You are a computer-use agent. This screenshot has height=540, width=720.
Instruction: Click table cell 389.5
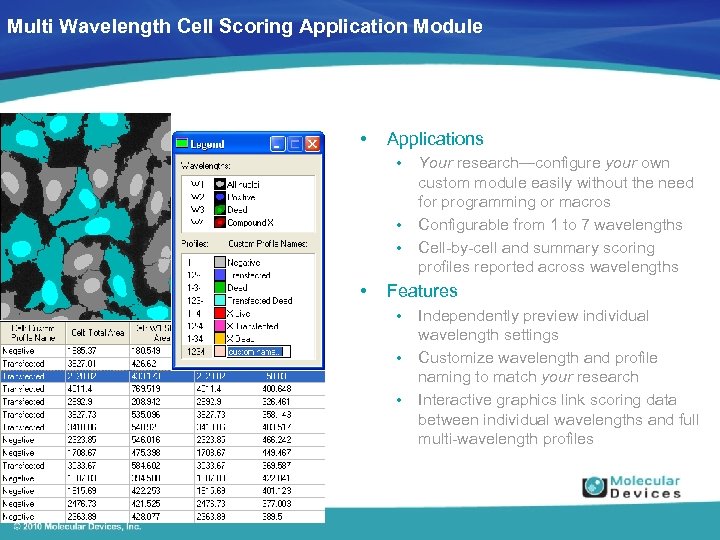pos(272,517)
